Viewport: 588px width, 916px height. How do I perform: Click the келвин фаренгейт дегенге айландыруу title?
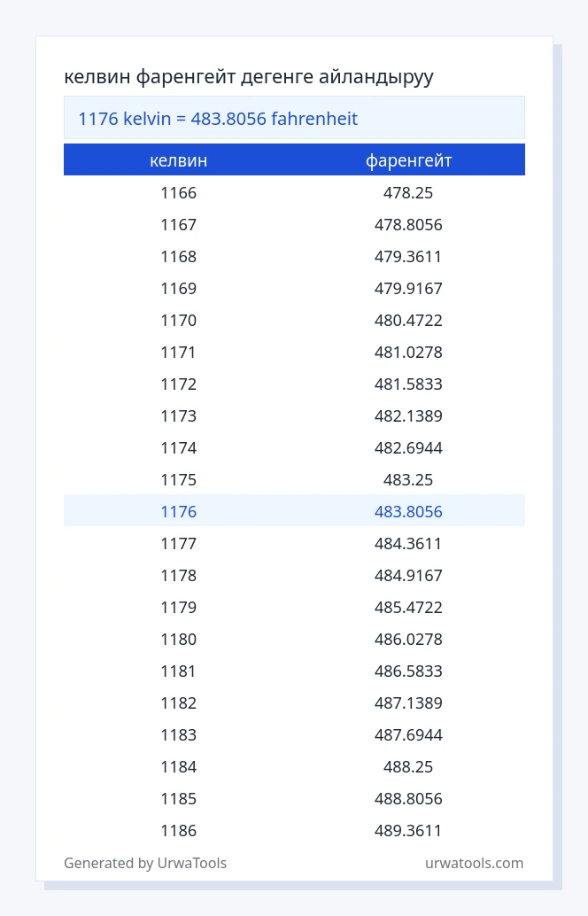(x=249, y=76)
